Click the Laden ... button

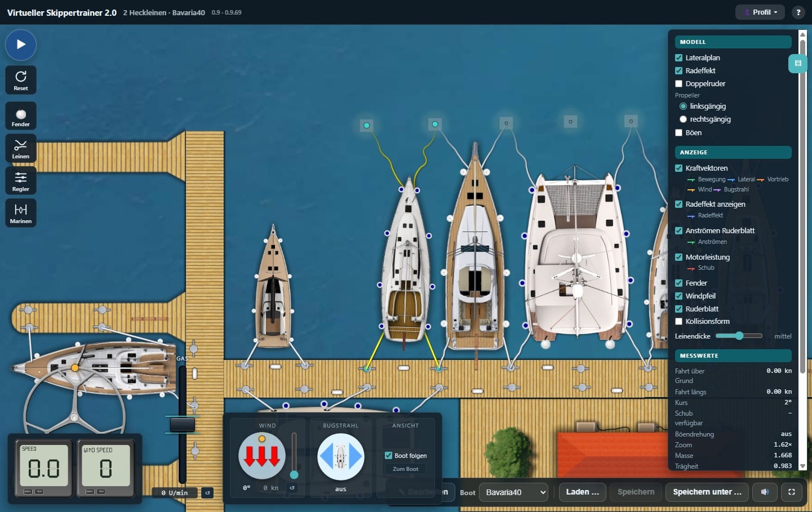582,492
